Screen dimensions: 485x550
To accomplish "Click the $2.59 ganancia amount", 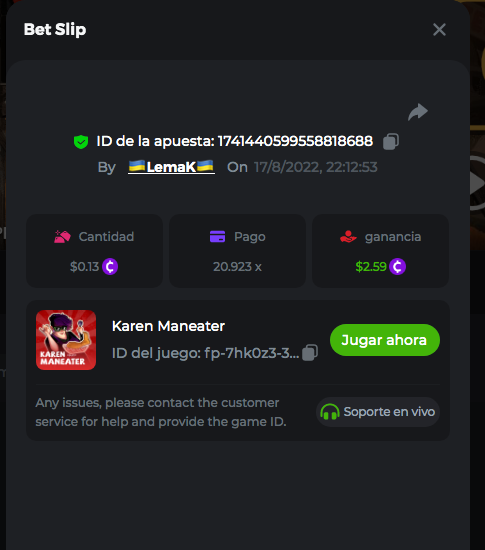I will pyautogui.click(x=371, y=267).
